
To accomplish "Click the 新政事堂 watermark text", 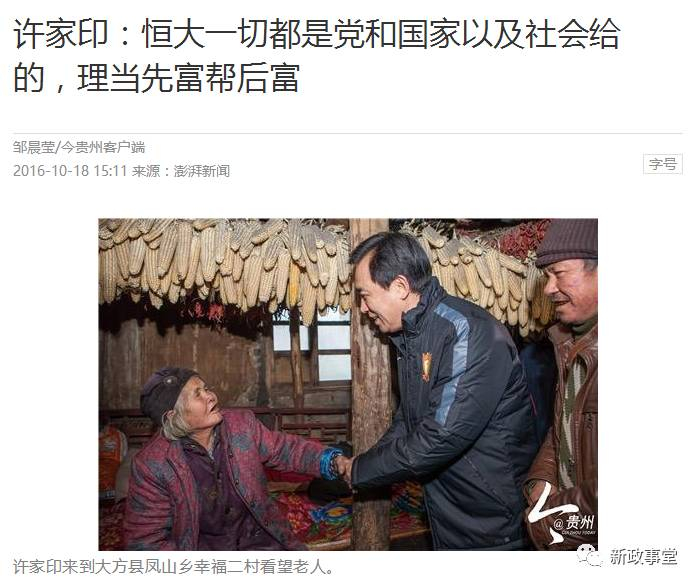I will click(x=644, y=556).
